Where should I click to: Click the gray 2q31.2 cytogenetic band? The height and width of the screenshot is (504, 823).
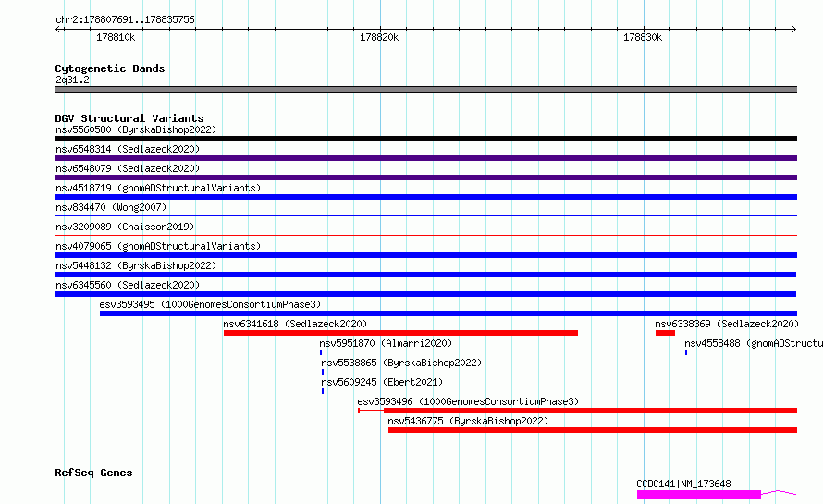(x=425, y=90)
